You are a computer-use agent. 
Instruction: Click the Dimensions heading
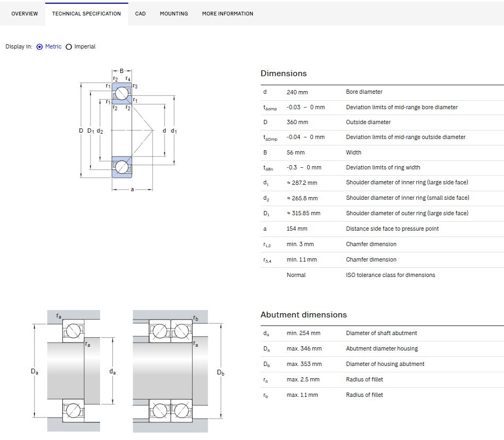(x=284, y=74)
